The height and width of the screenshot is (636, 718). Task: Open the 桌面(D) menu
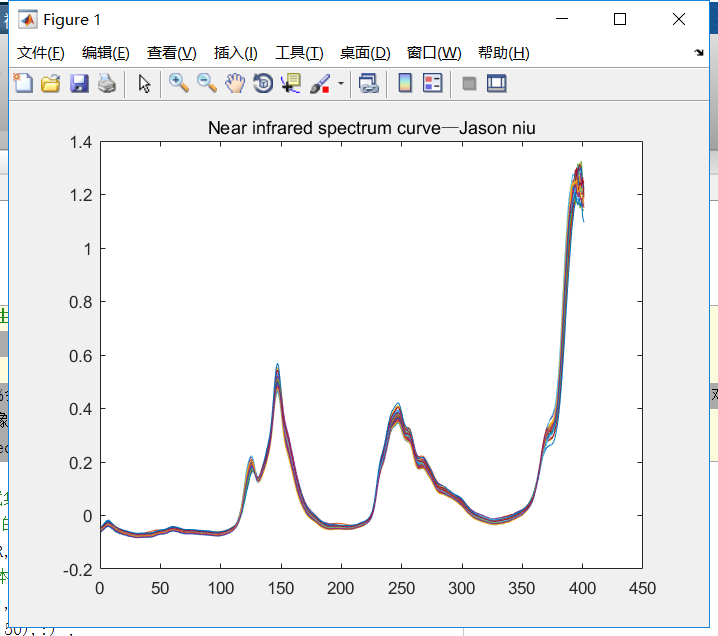point(365,53)
